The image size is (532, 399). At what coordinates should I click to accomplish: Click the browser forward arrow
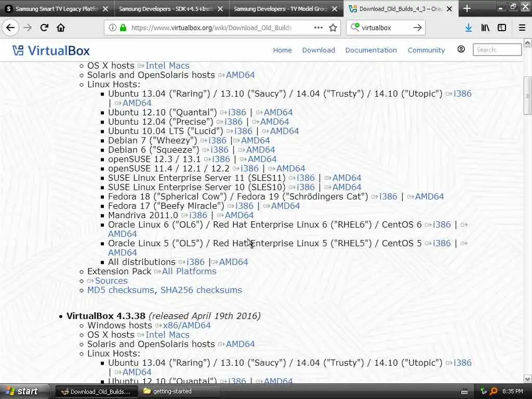28,28
